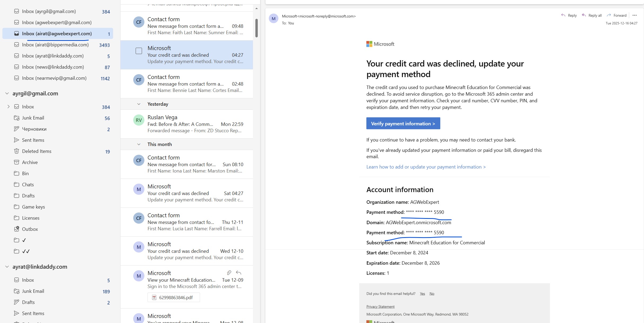
Task: Open Ruslan Vega forwarded email
Action: pos(186,124)
